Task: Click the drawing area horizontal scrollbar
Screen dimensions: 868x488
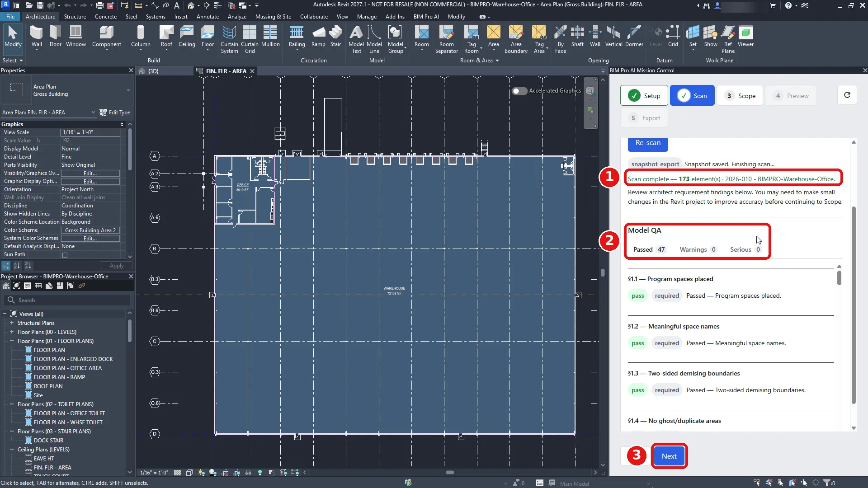Action: (450, 473)
